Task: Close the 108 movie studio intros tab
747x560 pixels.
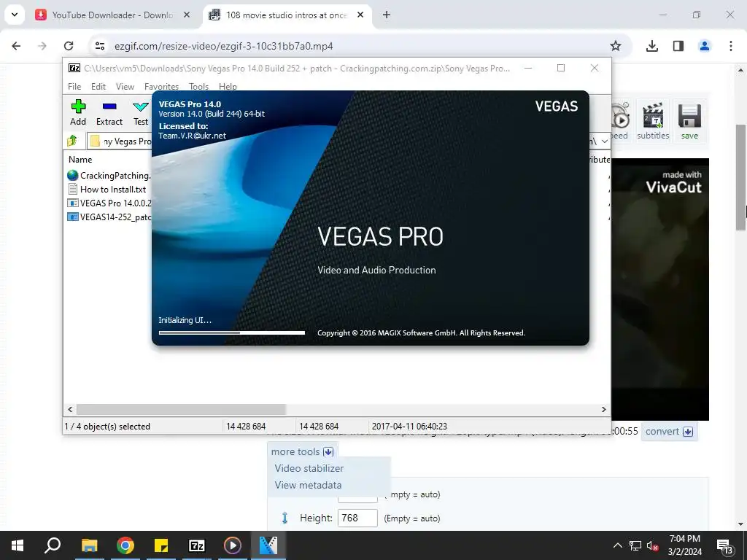Action: (x=360, y=15)
